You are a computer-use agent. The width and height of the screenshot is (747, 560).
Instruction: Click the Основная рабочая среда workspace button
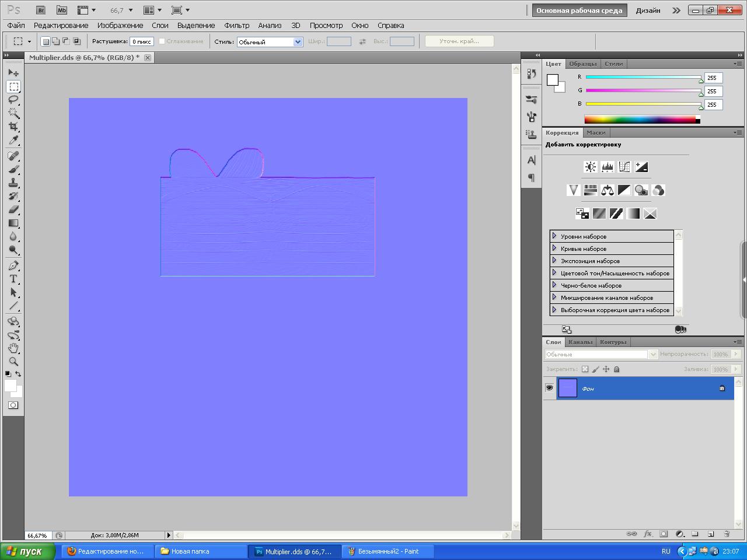(579, 10)
